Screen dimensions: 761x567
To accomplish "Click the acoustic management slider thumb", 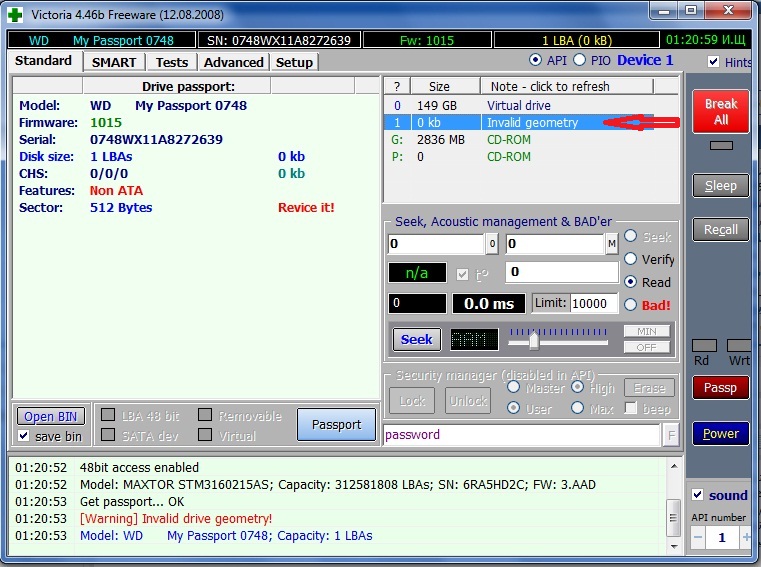I will (x=533, y=340).
